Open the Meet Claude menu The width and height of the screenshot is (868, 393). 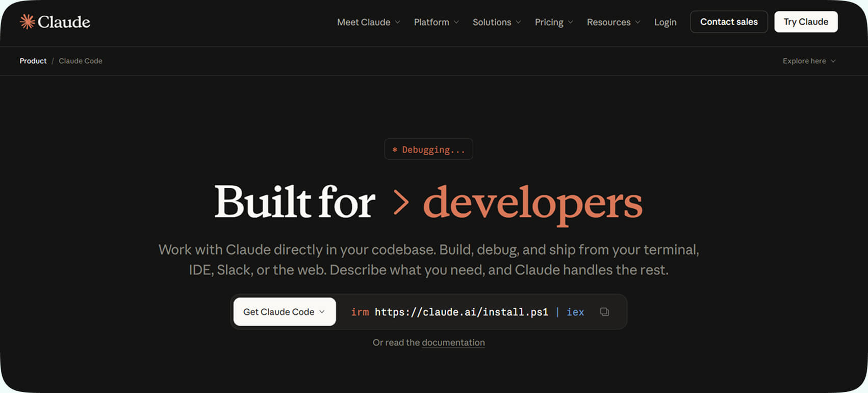[x=368, y=22]
